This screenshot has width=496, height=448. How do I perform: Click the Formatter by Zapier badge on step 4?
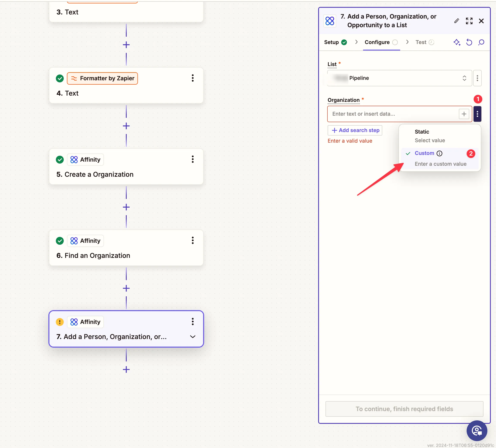pos(102,79)
